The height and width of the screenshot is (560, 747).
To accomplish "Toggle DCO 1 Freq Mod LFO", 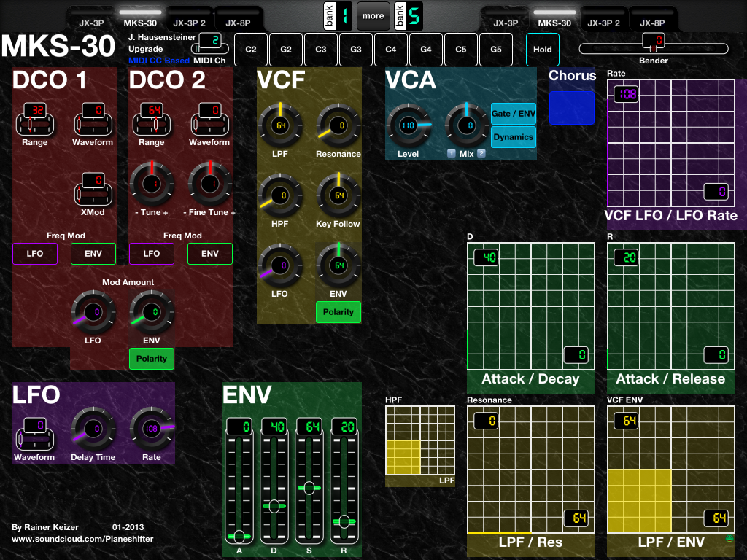I will pyautogui.click(x=35, y=254).
